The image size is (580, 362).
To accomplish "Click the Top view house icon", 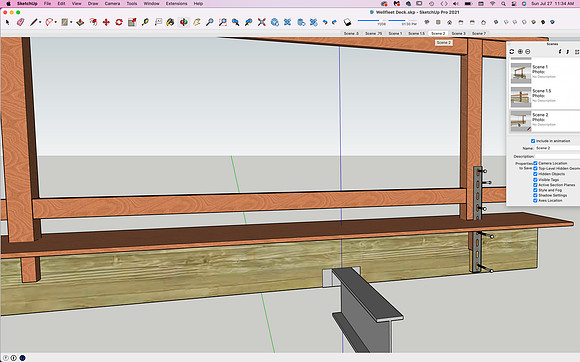I will point(449,22).
